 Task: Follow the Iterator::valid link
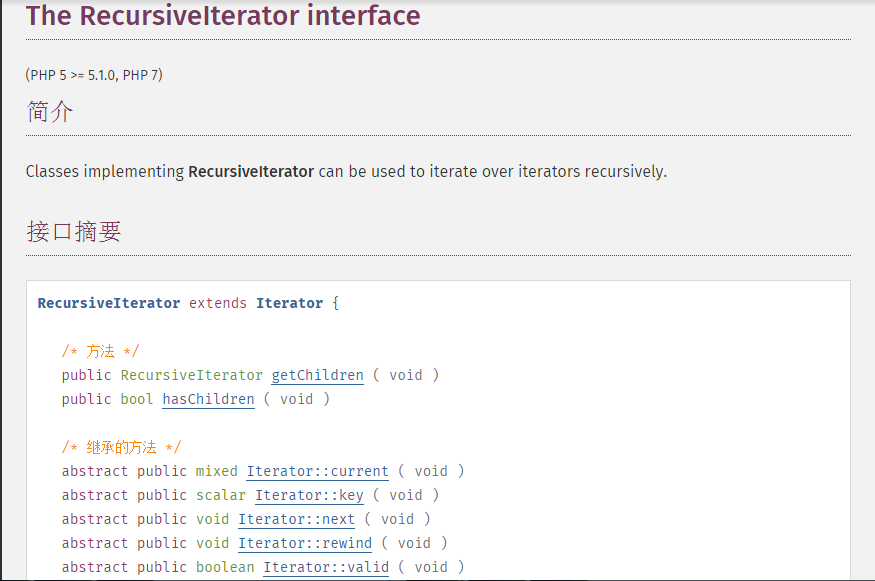pos(326,567)
